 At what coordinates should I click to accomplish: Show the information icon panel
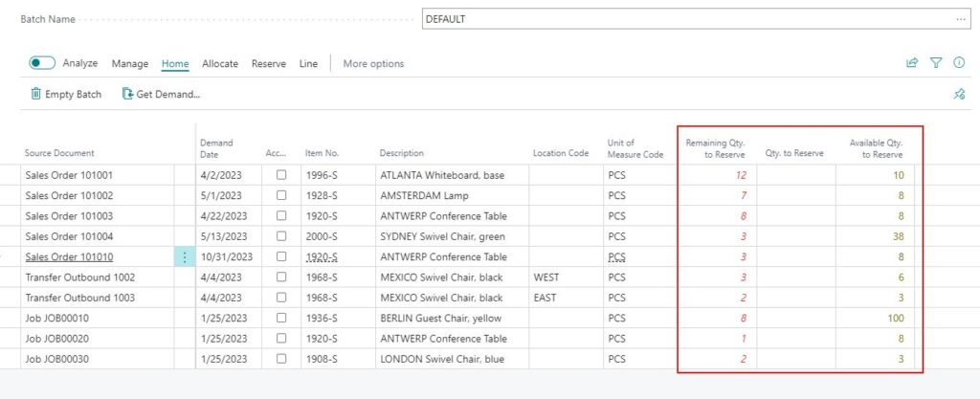959,62
